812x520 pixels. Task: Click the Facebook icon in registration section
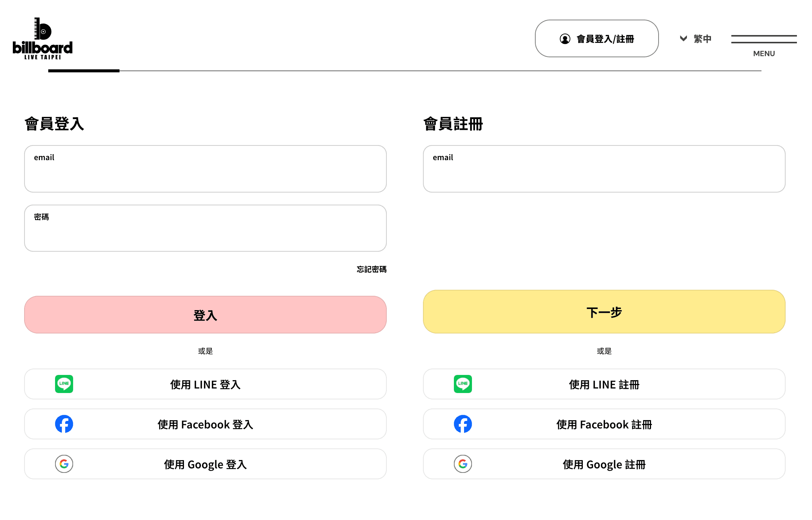click(x=463, y=424)
